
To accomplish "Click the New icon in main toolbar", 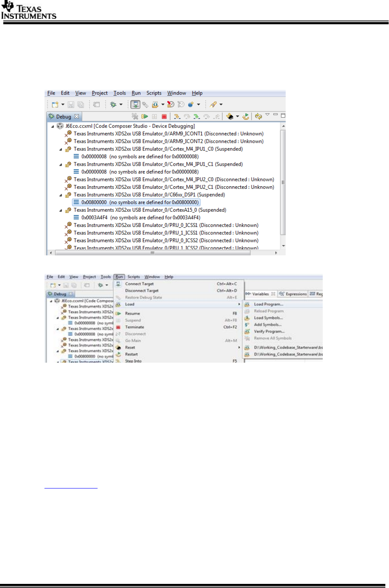I will coord(55,105).
